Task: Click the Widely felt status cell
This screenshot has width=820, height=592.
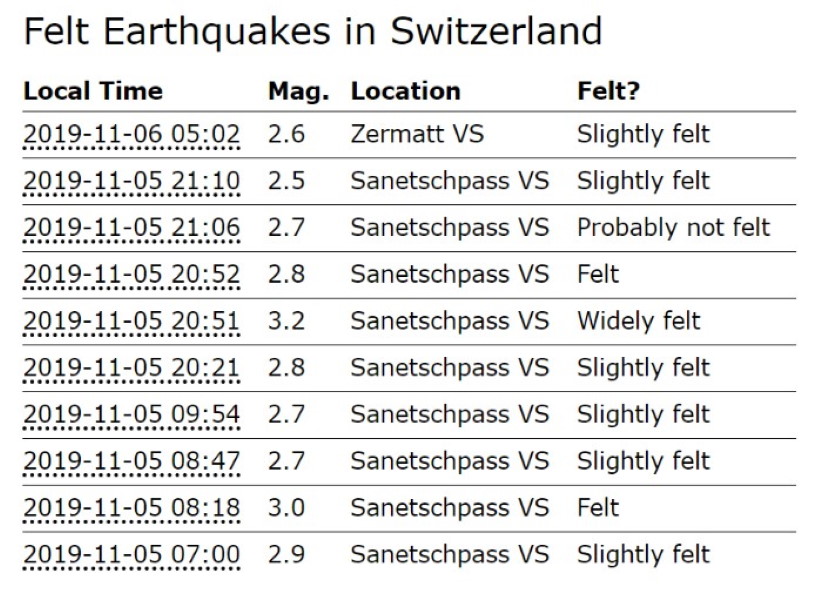Action: click(x=638, y=321)
